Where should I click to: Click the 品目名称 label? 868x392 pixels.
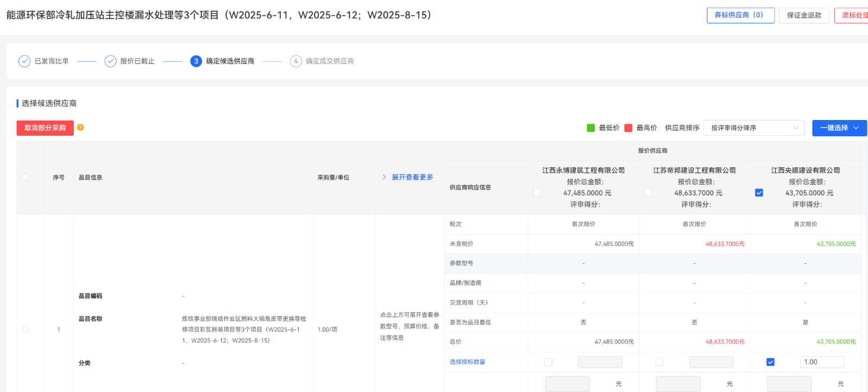(91, 319)
